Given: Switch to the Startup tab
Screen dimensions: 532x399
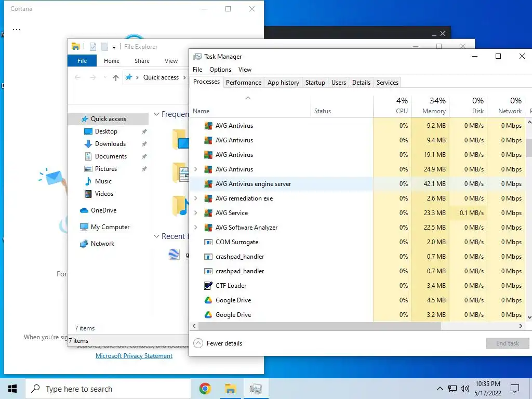Looking at the screenshot, I should pyautogui.click(x=315, y=83).
